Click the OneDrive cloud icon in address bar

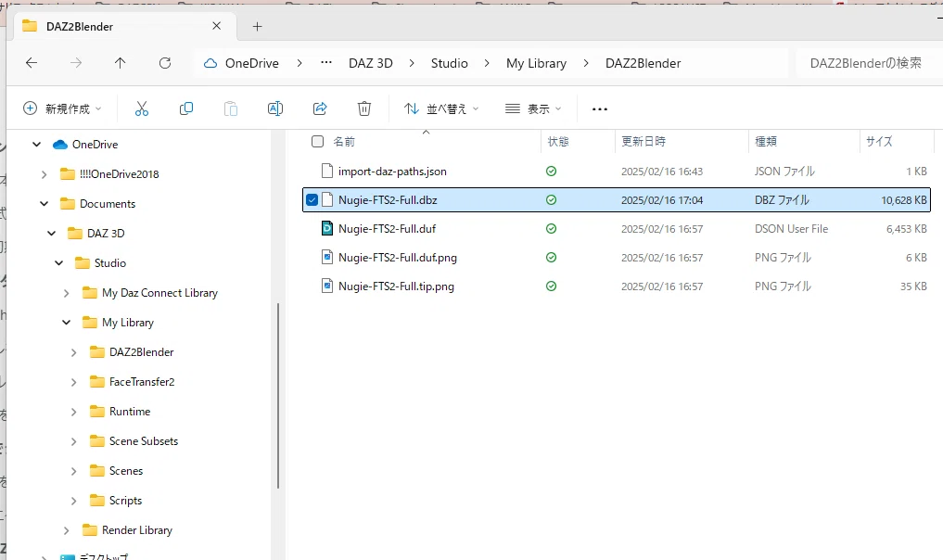coord(210,63)
